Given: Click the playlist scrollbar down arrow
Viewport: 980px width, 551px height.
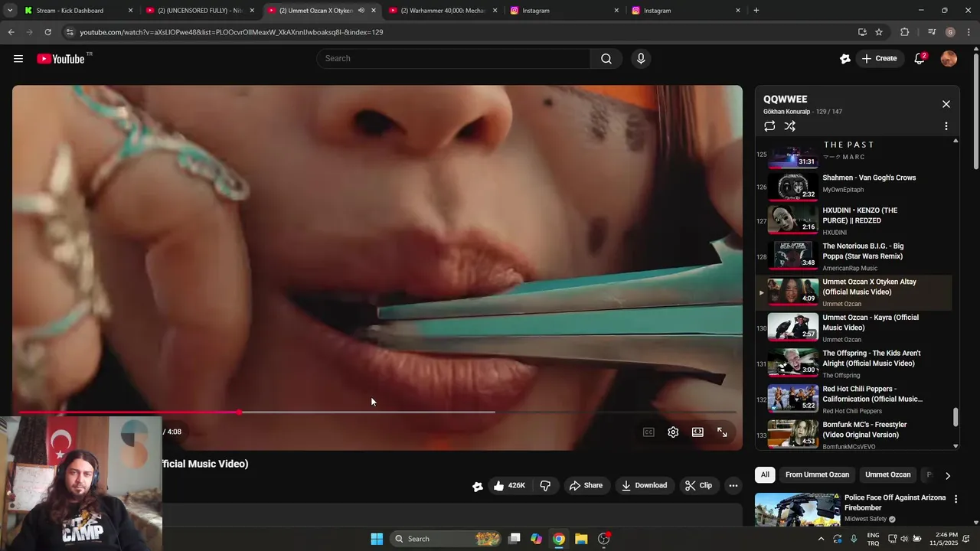Looking at the screenshot, I should 955,446.
